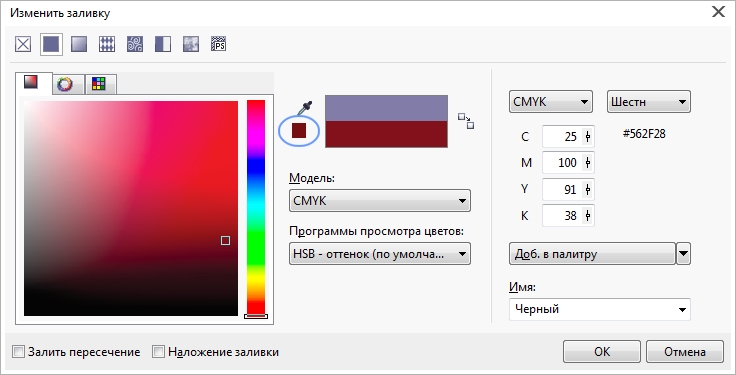Select the Vector pattern fill icon
Viewport: 736px width, 375px height.
pyautogui.click(x=107, y=45)
